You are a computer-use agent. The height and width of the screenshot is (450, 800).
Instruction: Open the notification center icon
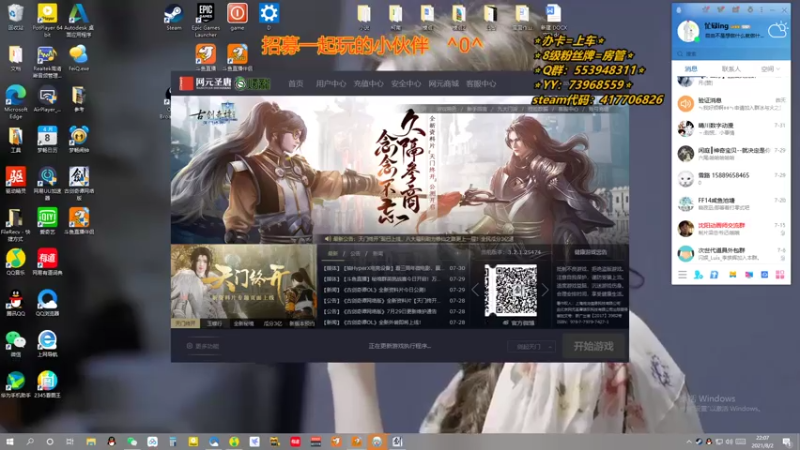coord(787,441)
